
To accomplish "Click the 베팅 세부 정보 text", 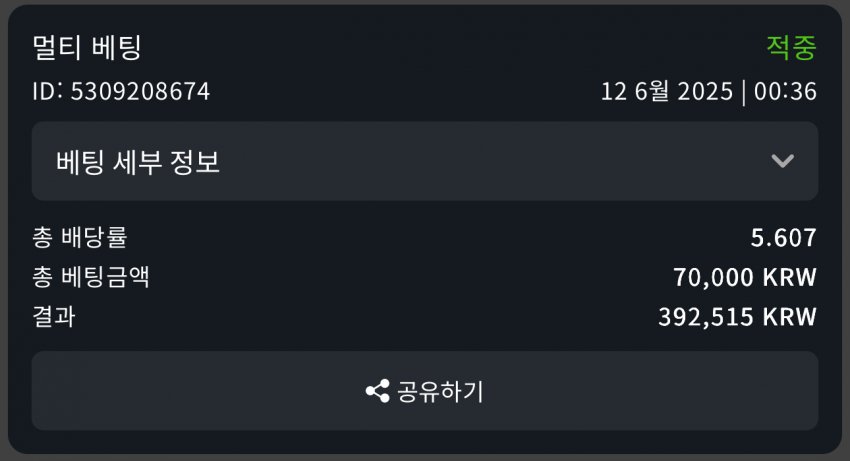I will tap(138, 162).
